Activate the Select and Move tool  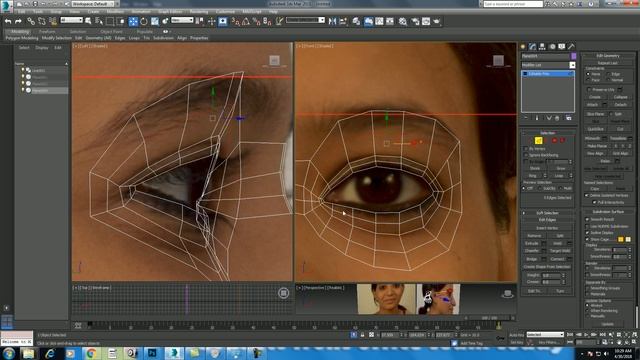(x=133, y=21)
